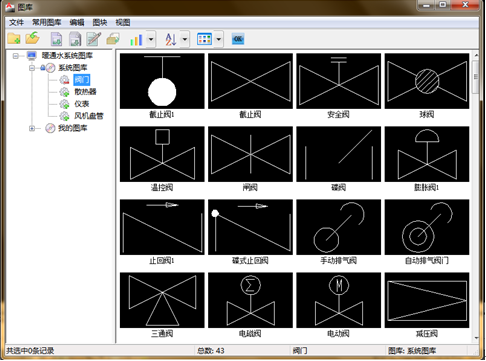
Task: Collapse the 系统图库 tree node
Action: tap(32, 68)
